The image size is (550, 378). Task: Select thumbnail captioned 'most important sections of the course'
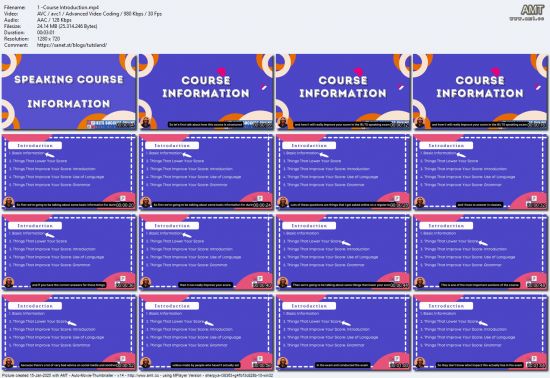(480, 252)
